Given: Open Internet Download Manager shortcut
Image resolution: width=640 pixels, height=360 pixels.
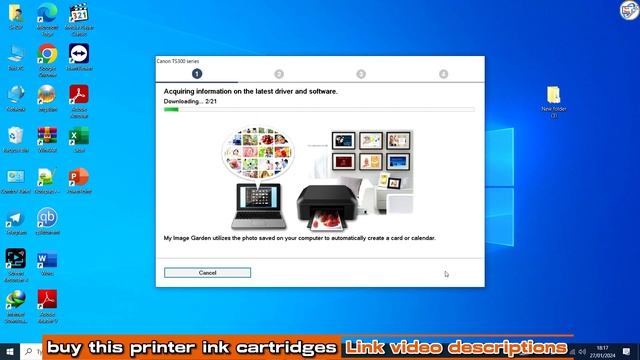Looking at the screenshot, I should coord(16,307).
